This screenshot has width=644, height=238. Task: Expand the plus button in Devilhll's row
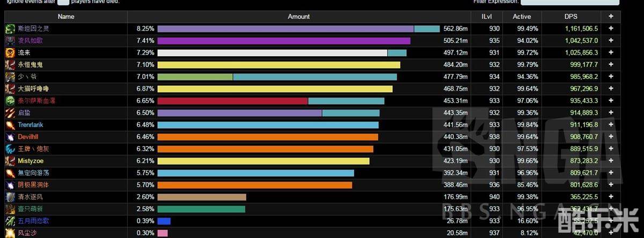[611, 137]
